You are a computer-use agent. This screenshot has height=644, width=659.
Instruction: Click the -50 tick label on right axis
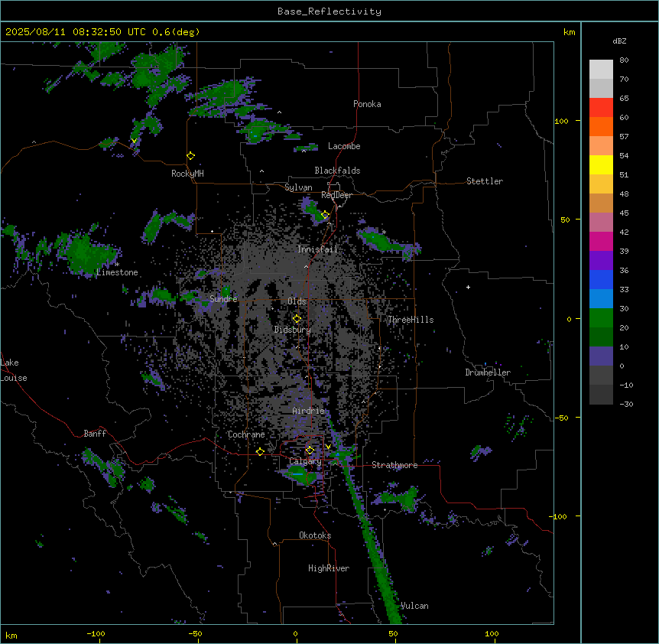coord(561,418)
